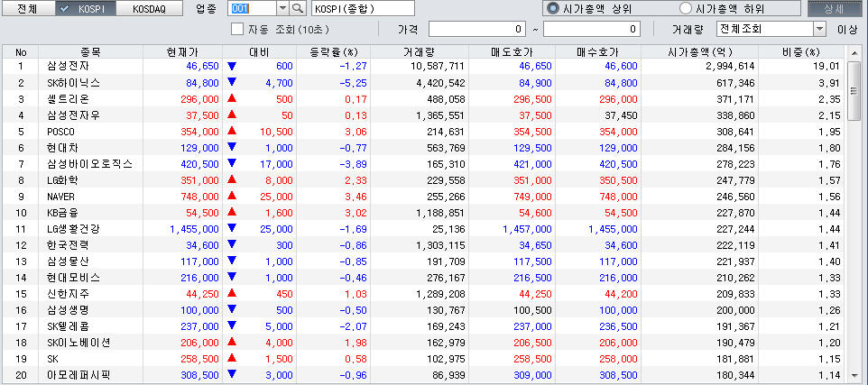Screen dimensions: 868x385
Task: Open the 업종 code dropdown arrow
Action: tap(280, 8)
